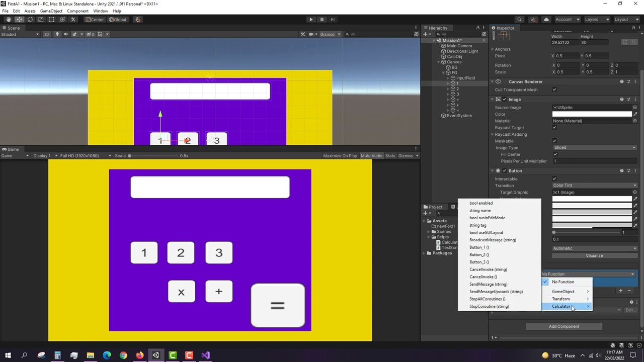Click Source Image object picker icon
The width and height of the screenshot is (644, 362).
(635, 108)
